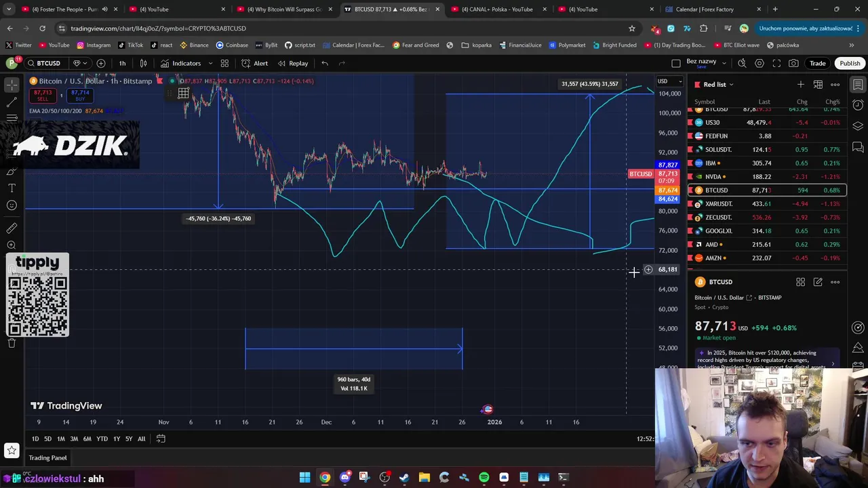Select AMZN row in the watchlist

tap(767, 258)
